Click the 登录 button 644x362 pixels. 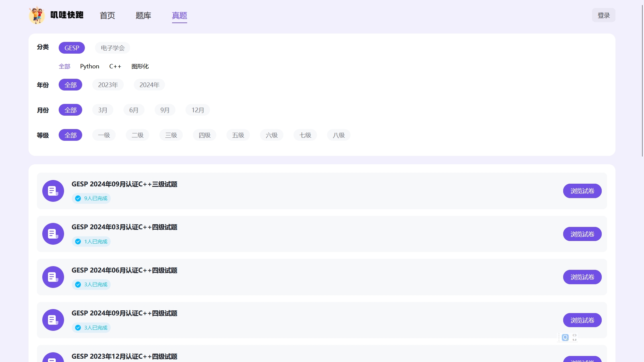tap(603, 15)
